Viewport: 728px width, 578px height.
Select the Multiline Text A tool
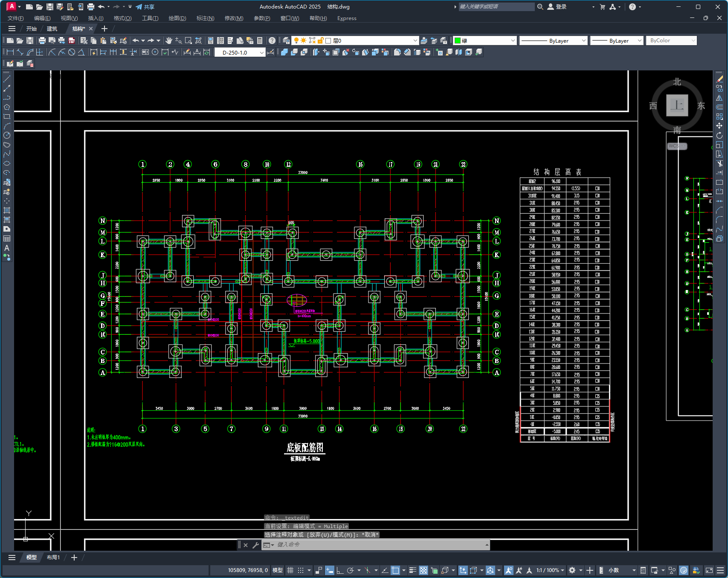[x=7, y=248]
